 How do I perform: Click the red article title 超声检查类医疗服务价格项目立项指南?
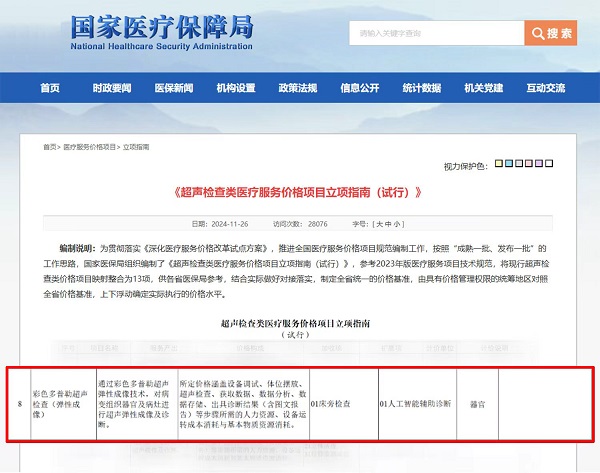(x=298, y=192)
